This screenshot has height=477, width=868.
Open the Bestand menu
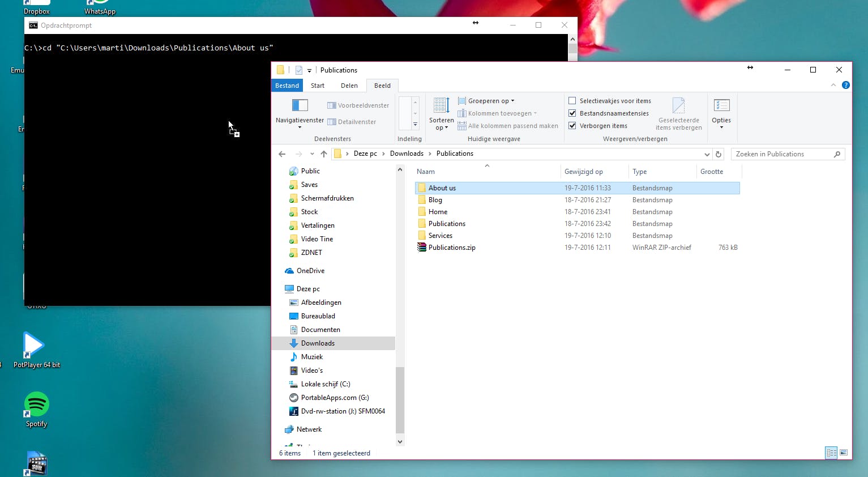pyautogui.click(x=287, y=85)
